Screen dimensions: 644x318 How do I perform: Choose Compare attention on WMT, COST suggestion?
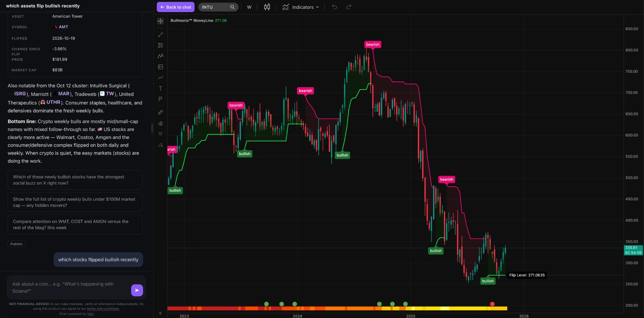pyautogui.click(x=75, y=225)
